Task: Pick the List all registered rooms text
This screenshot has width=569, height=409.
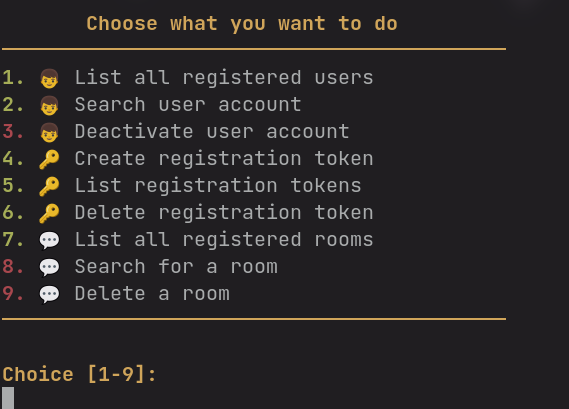Action: pos(224,240)
